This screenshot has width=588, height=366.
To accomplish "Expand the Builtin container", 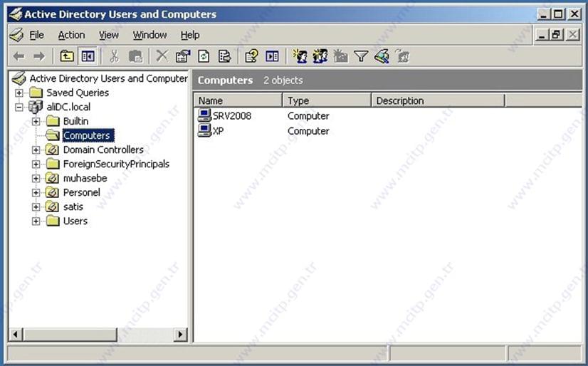I will point(36,122).
